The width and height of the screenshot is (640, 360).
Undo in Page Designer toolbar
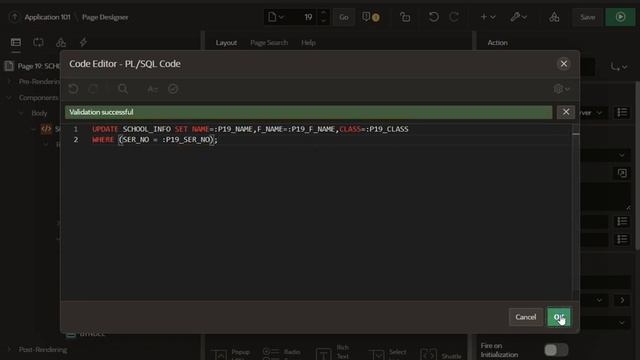click(433, 17)
